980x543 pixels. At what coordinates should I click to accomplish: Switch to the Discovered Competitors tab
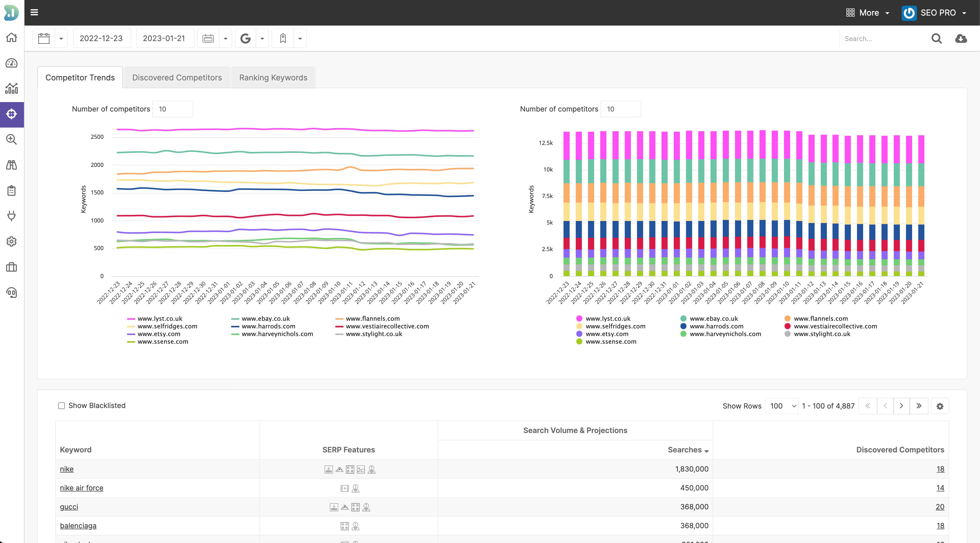coord(177,78)
